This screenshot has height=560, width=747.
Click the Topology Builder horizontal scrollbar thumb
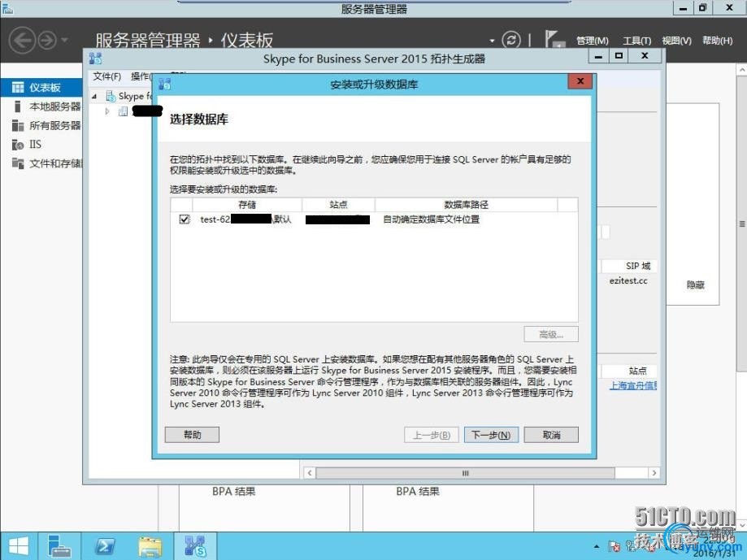pos(465,473)
